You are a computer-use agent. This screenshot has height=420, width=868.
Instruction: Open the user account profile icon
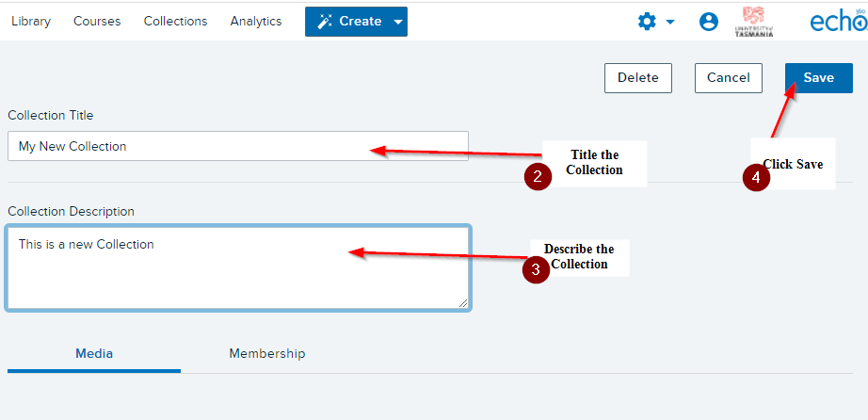(709, 22)
